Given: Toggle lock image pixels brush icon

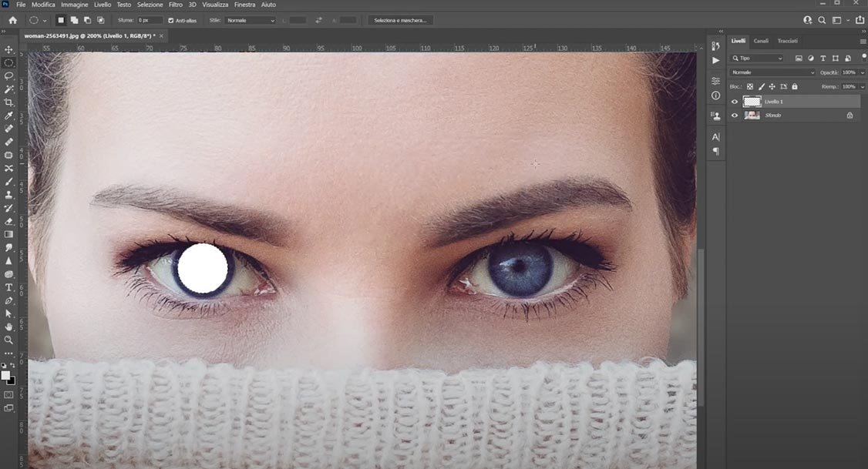Looking at the screenshot, I should 761,87.
